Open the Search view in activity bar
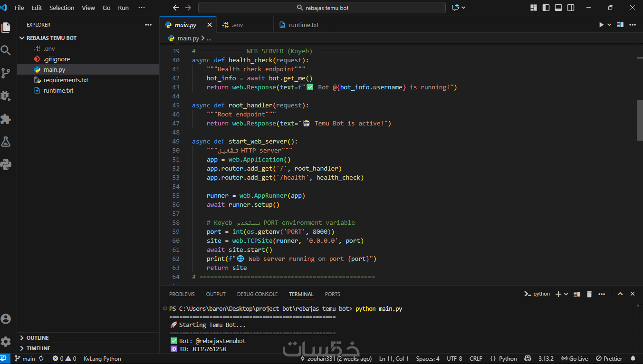643x364 pixels. [6, 50]
